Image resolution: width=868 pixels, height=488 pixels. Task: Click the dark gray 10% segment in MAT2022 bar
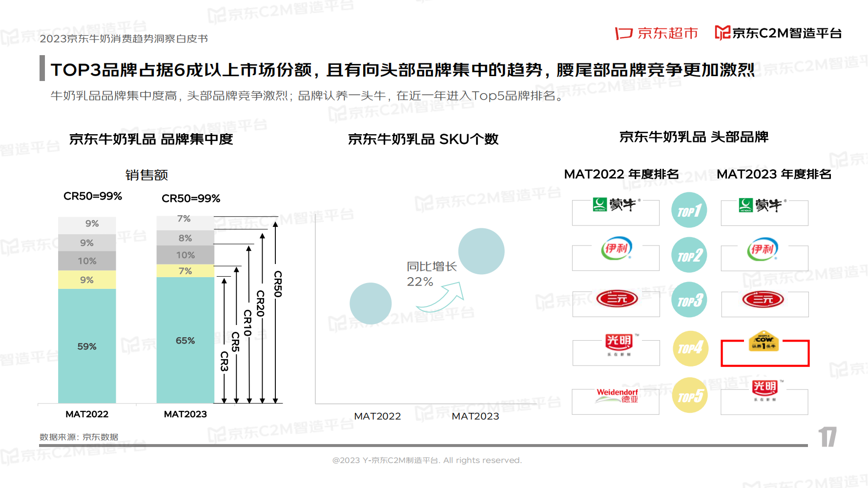87,261
